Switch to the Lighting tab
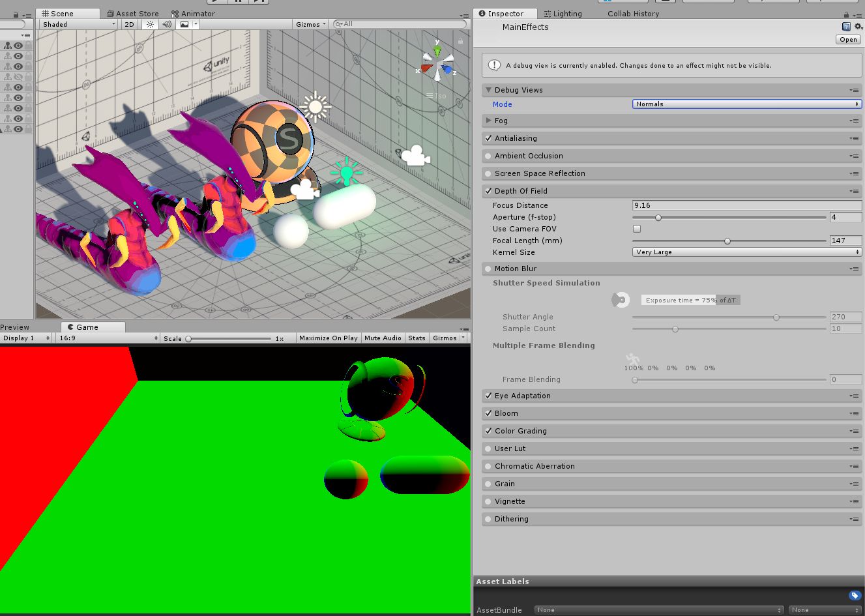The width and height of the screenshot is (865, 616). click(x=563, y=14)
